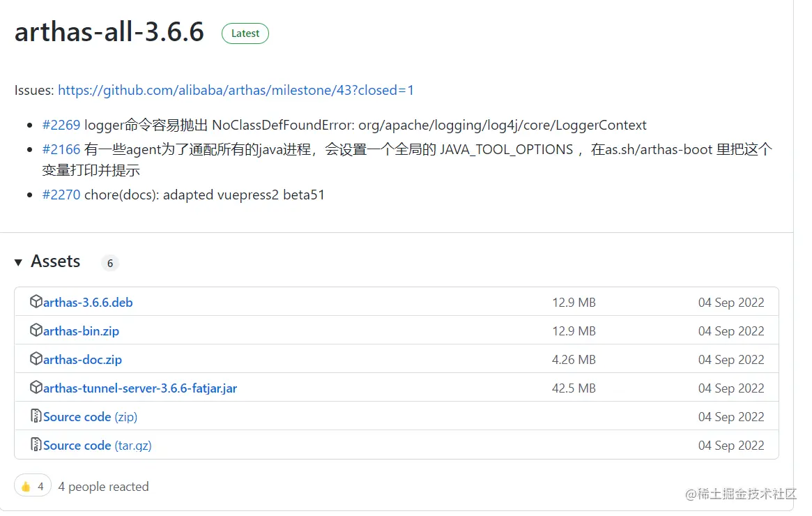Click the date of arthas-3.6.6.deb row
Viewport: 812px width, 516px height.
coord(731,303)
